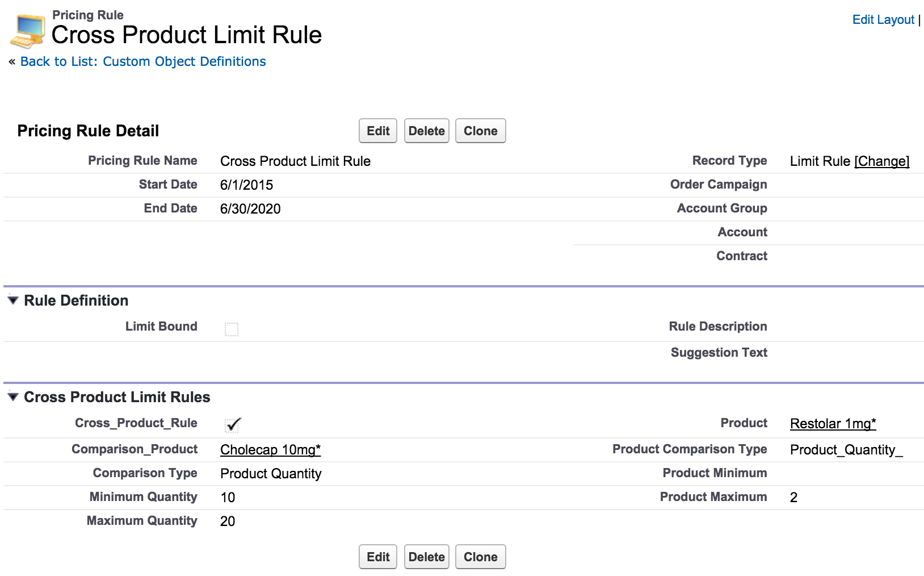The height and width of the screenshot is (576, 924).
Task: Open the Restolar 1mg product link
Action: click(833, 424)
